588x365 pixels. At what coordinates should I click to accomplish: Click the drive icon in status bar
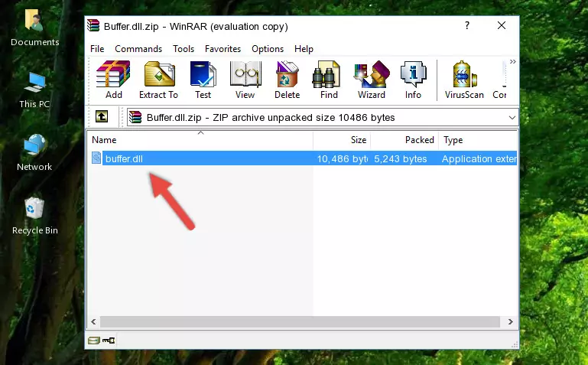coord(94,341)
